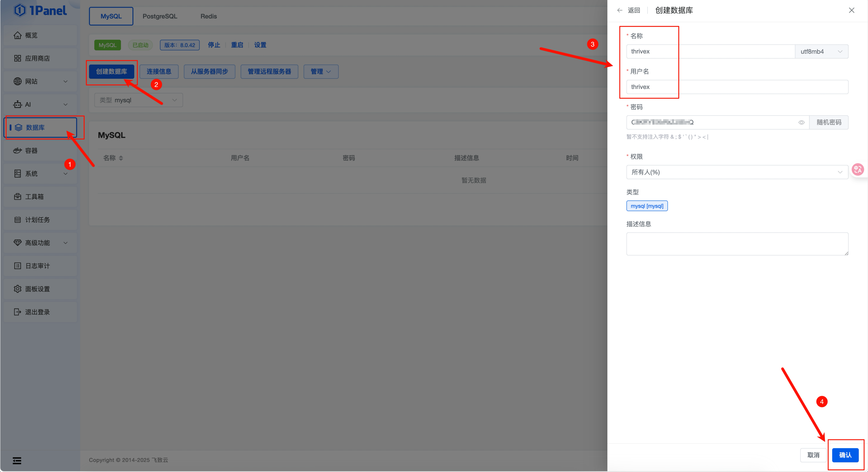Focus the 密码 input field
The height and width of the screenshot is (472, 868).
pyautogui.click(x=718, y=122)
